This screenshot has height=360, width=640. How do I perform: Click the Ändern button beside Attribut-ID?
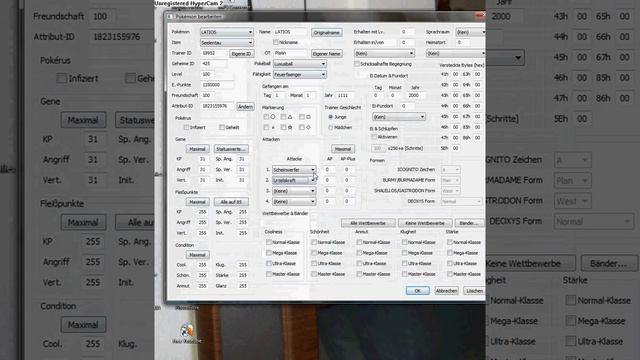click(x=245, y=107)
